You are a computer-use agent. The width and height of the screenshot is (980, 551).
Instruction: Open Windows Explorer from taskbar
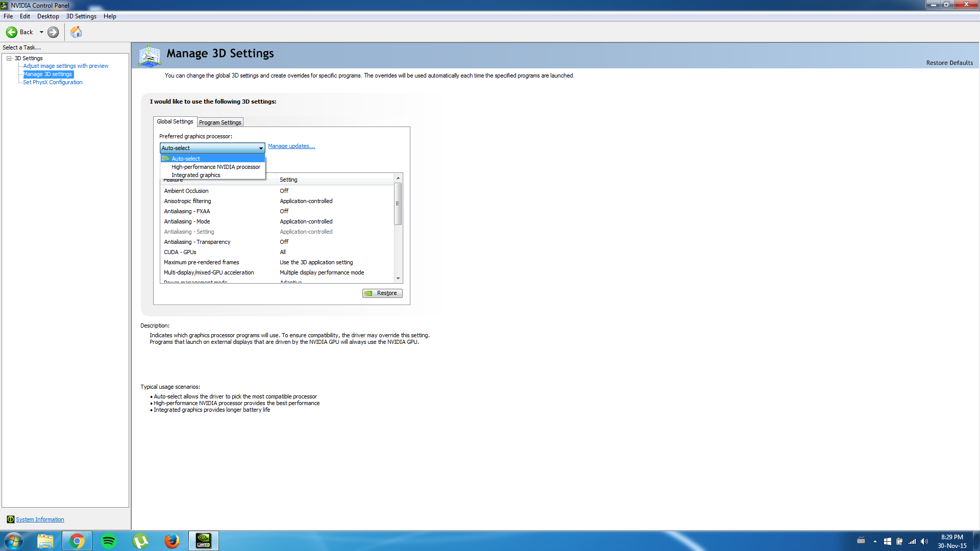(x=45, y=541)
